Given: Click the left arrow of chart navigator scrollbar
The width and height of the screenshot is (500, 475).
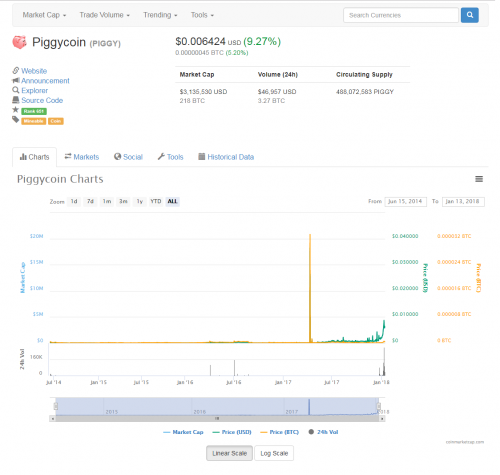Looking at the screenshot, I should tap(52, 419).
